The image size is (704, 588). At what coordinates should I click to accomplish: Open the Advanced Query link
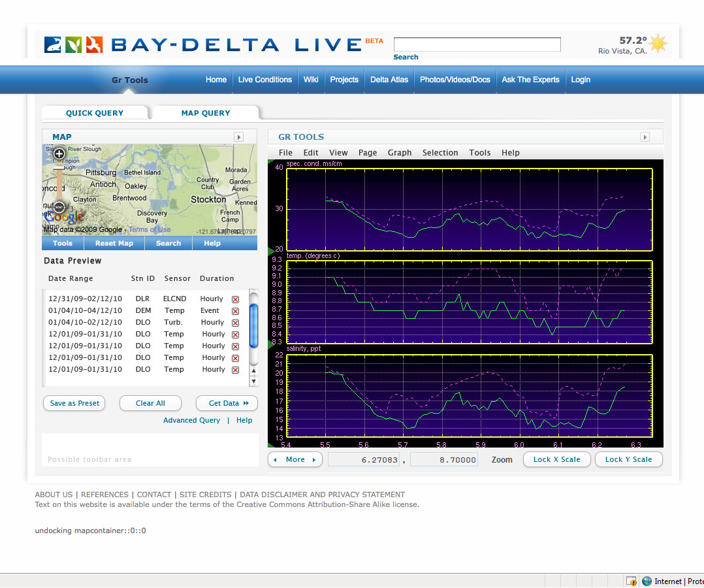[x=192, y=421]
